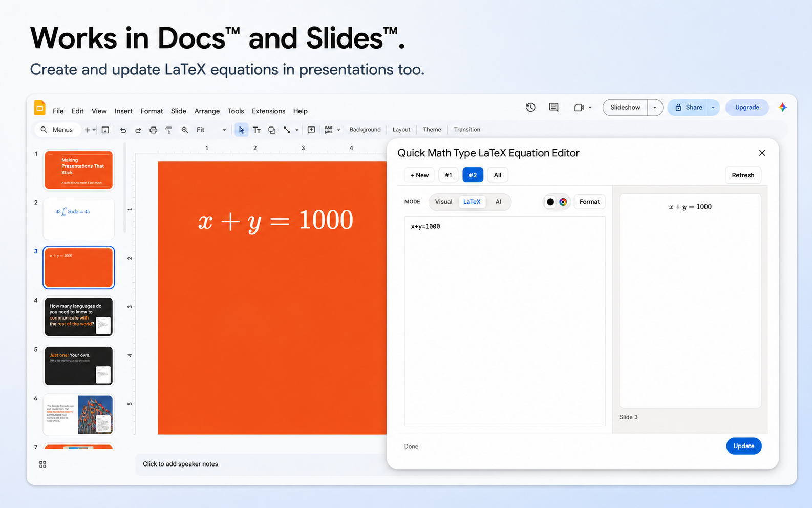Add a new slide with plus icon
The image size is (812, 508).
pos(88,130)
